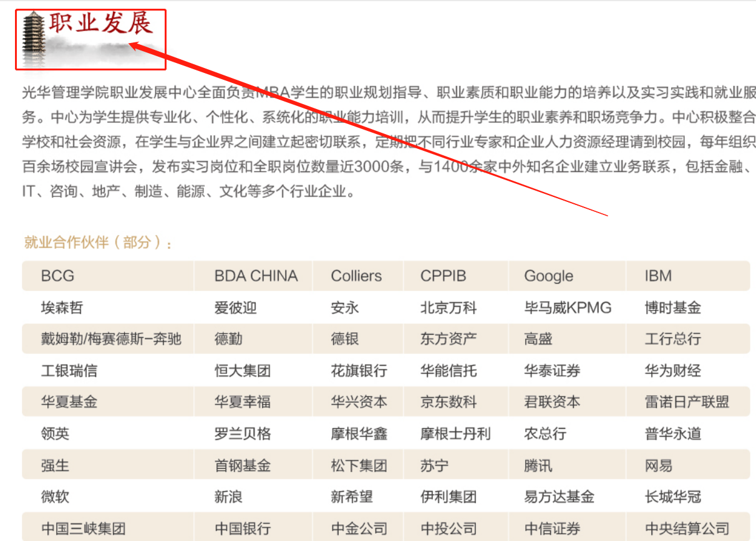The image size is (756, 541).
Task: Click the 博时基金 entry
Action: point(673,308)
